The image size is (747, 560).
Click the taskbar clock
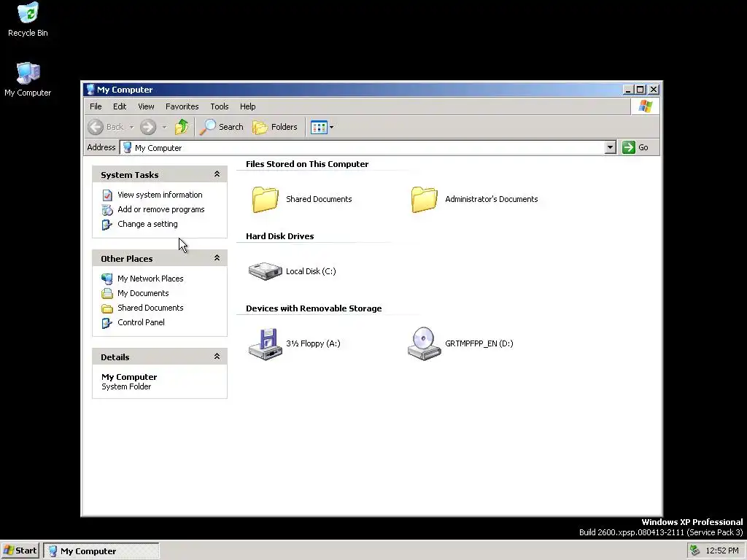pyautogui.click(x=721, y=551)
